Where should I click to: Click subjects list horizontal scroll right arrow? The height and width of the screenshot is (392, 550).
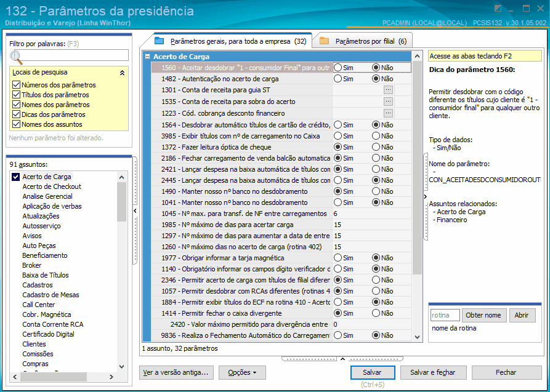111,377
